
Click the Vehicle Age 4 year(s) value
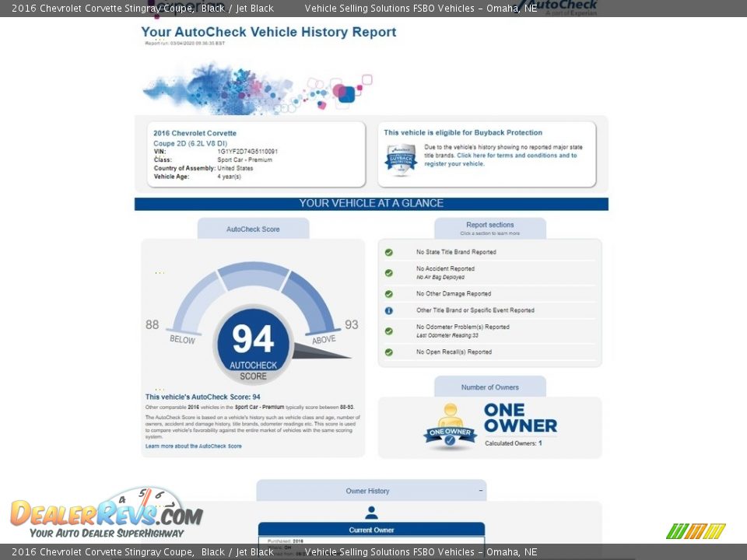click(x=229, y=177)
